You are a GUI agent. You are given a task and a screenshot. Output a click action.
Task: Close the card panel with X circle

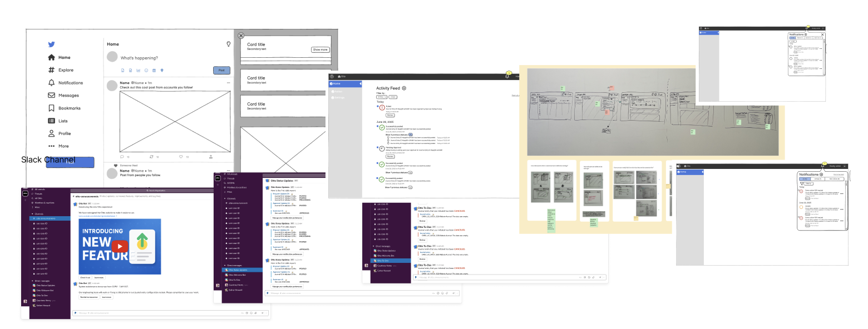[x=241, y=36]
